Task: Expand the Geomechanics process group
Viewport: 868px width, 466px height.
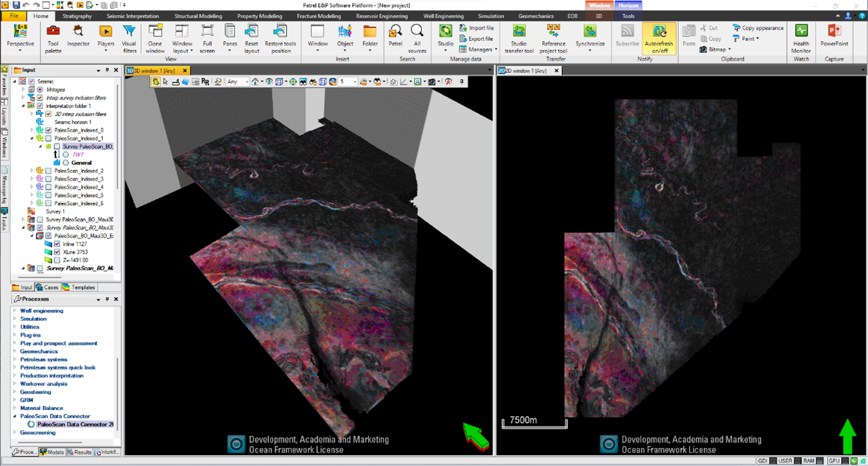Action: click(x=15, y=351)
